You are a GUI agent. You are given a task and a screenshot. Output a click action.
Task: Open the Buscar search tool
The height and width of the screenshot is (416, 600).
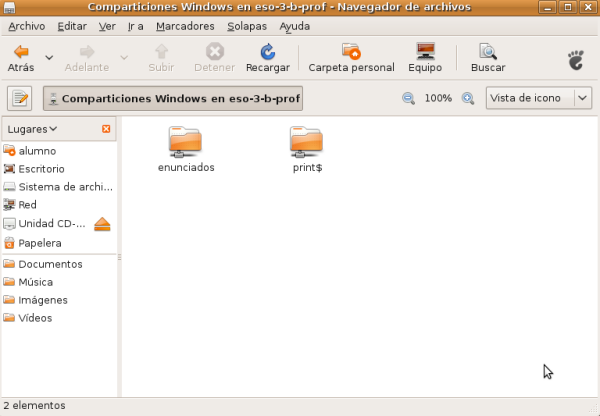point(488,52)
